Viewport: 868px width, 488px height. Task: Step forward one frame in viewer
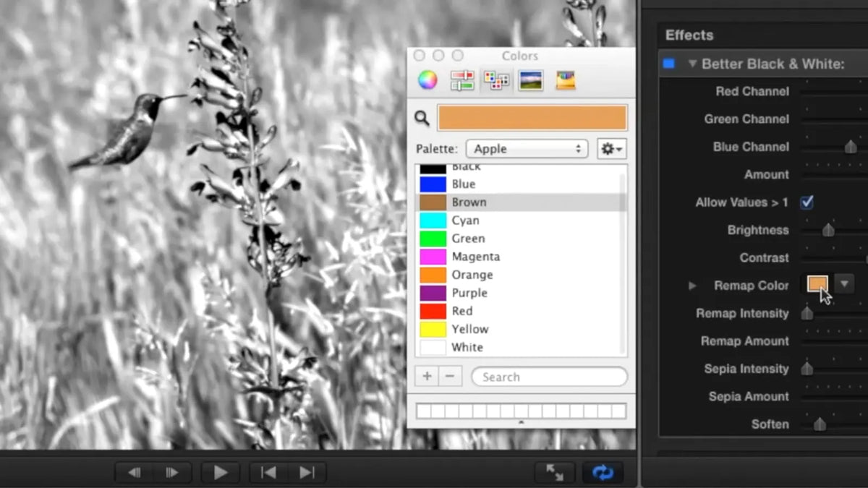(172, 473)
